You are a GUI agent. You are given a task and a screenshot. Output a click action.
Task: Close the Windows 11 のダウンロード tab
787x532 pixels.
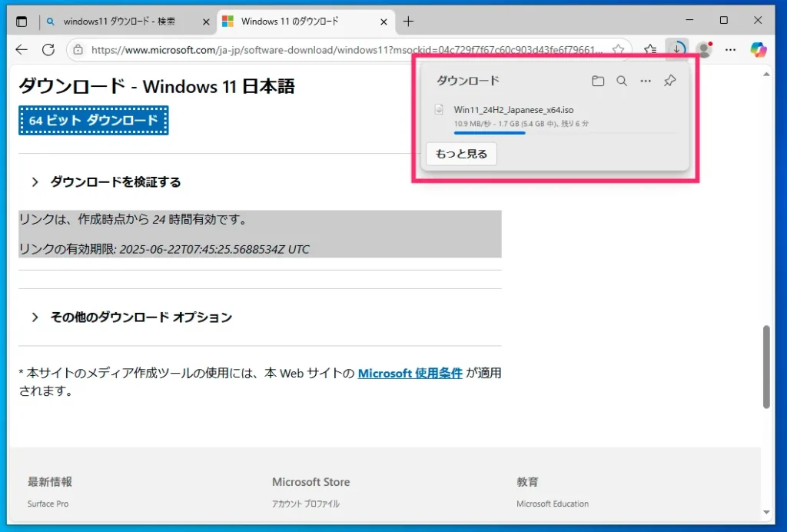384,22
